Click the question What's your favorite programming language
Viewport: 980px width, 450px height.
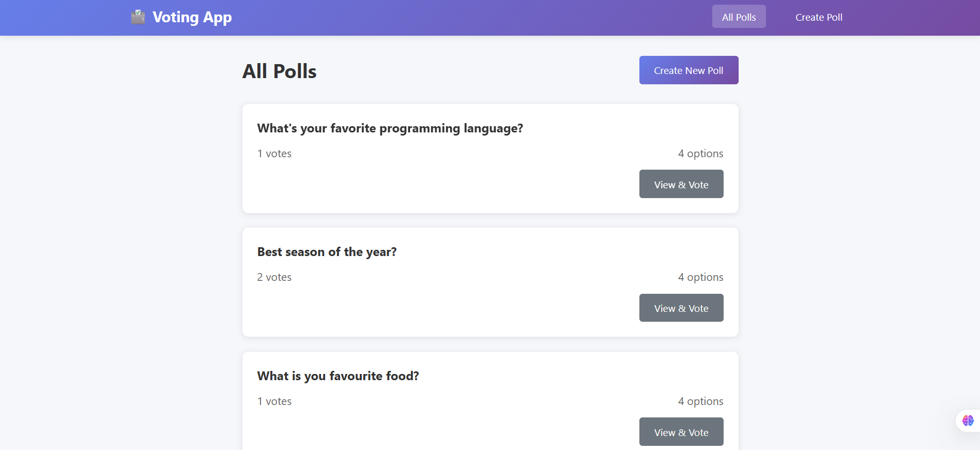(x=390, y=128)
